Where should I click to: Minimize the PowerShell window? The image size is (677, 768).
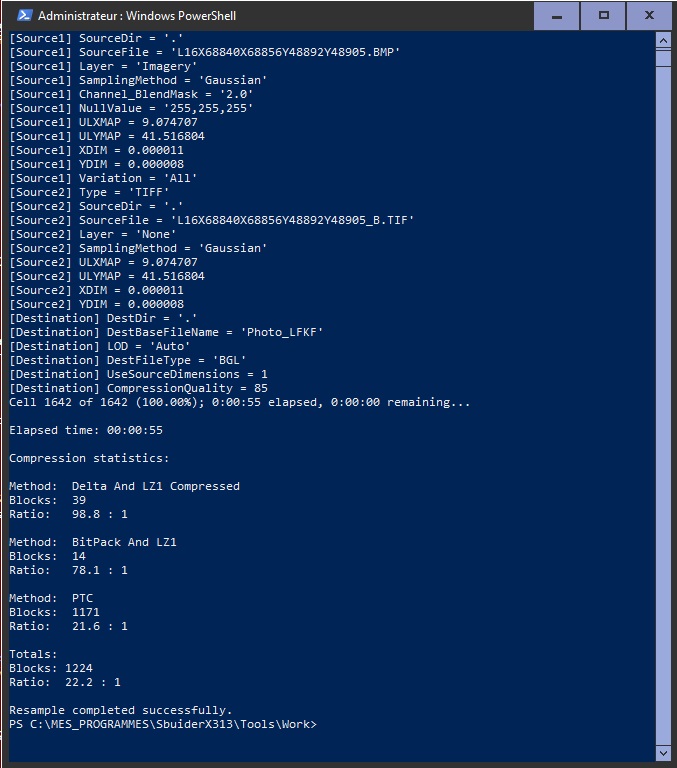coord(556,16)
